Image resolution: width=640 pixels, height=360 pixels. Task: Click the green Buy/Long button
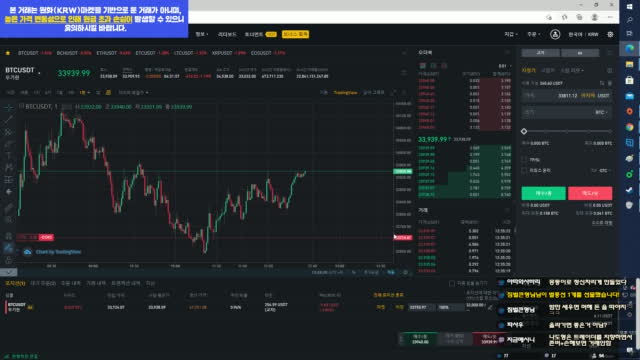[x=543, y=193]
